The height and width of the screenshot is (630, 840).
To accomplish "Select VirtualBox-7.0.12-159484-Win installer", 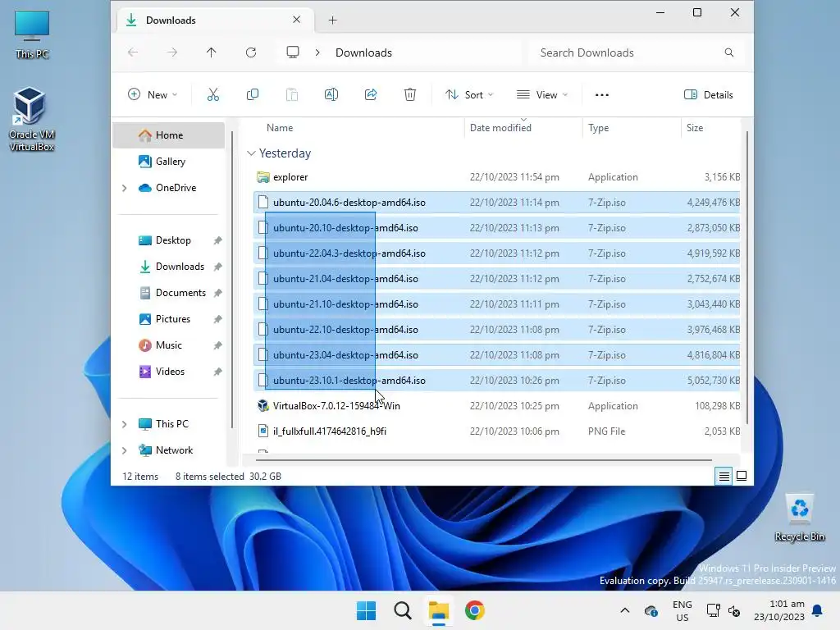I will [496, 406].
